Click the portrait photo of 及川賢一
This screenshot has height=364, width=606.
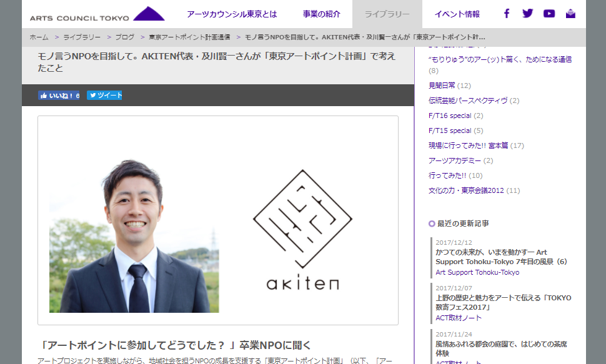tap(134, 235)
